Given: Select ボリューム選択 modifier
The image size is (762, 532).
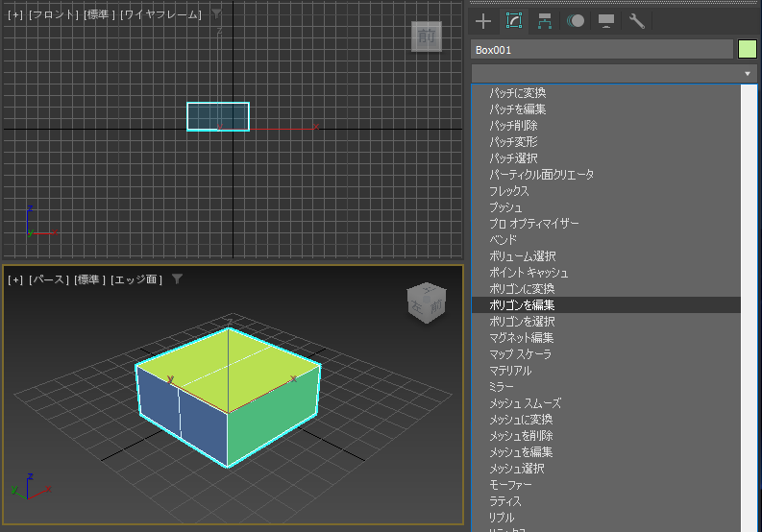Looking at the screenshot, I should pyautogui.click(x=606, y=256).
